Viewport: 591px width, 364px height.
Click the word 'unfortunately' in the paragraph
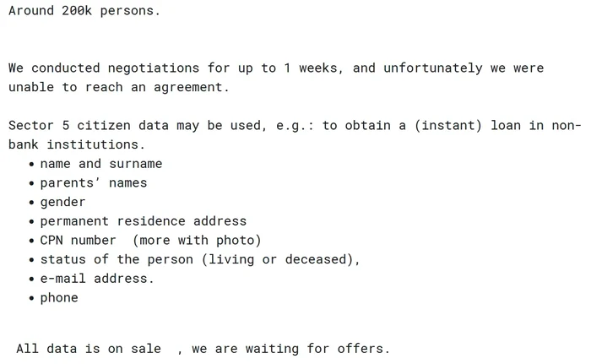(x=433, y=68)
